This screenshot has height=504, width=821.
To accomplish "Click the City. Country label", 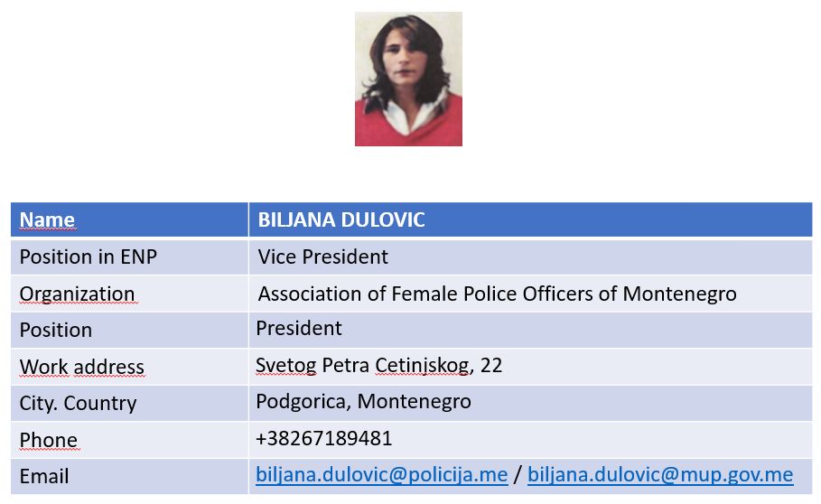I will [78, 404].
